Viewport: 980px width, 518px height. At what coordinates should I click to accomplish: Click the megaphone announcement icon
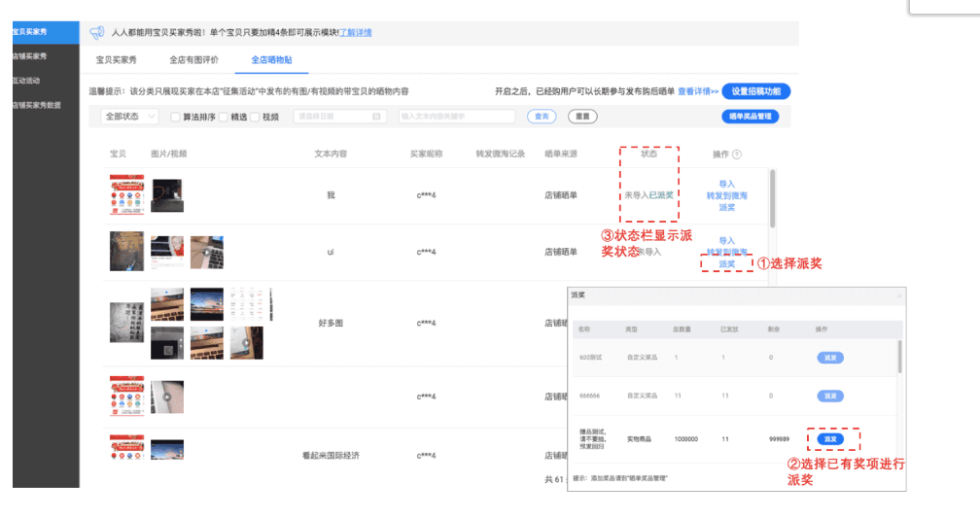click(x=96, y=33)
